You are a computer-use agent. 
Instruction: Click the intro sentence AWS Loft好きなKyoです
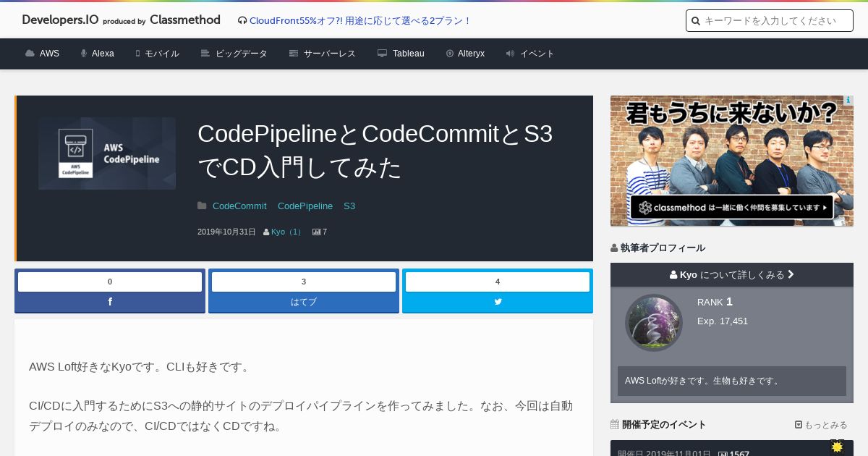[x=141, y=367]
